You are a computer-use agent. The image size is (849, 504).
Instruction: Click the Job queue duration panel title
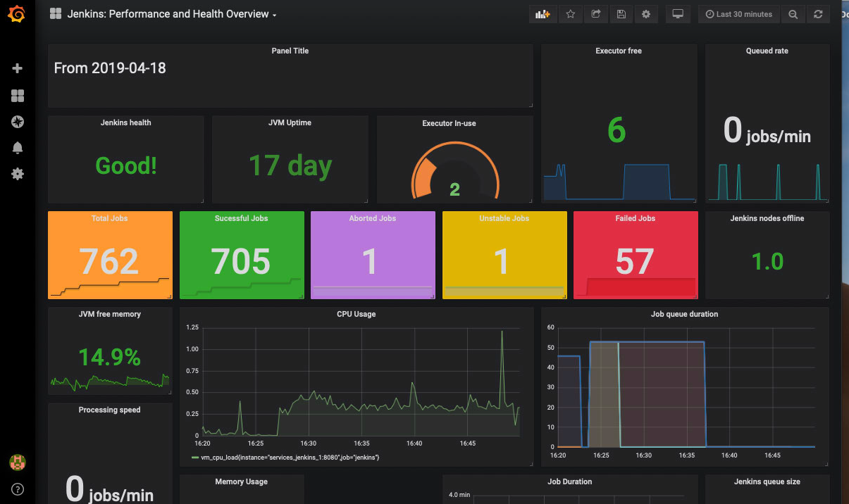[x=685, y=314]
